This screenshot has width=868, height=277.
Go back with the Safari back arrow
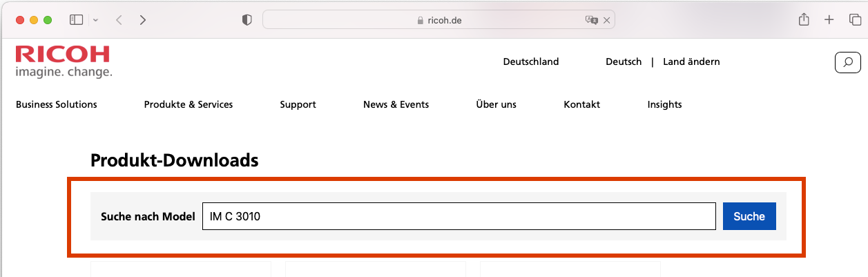pos(119,20)
